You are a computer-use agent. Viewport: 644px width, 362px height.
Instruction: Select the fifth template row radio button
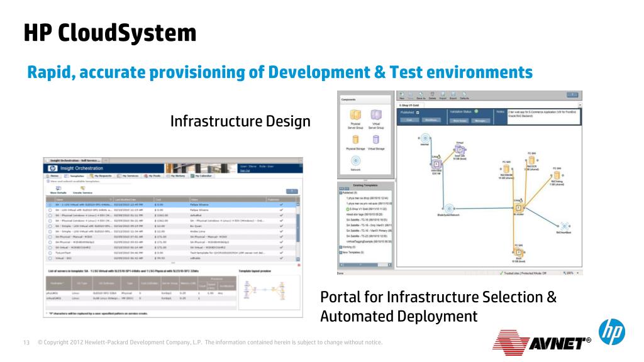point(50,226)
